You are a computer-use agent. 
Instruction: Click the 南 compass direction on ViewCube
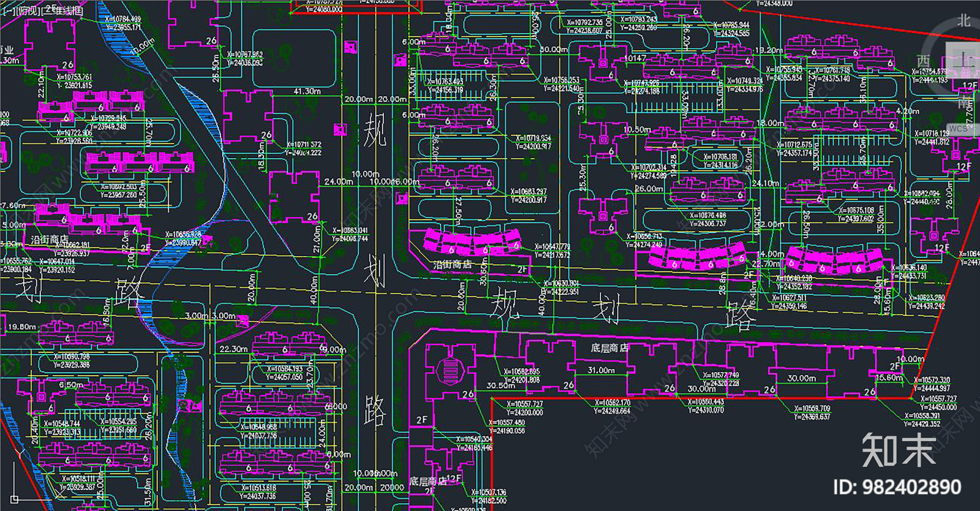(x=964, y=102)
